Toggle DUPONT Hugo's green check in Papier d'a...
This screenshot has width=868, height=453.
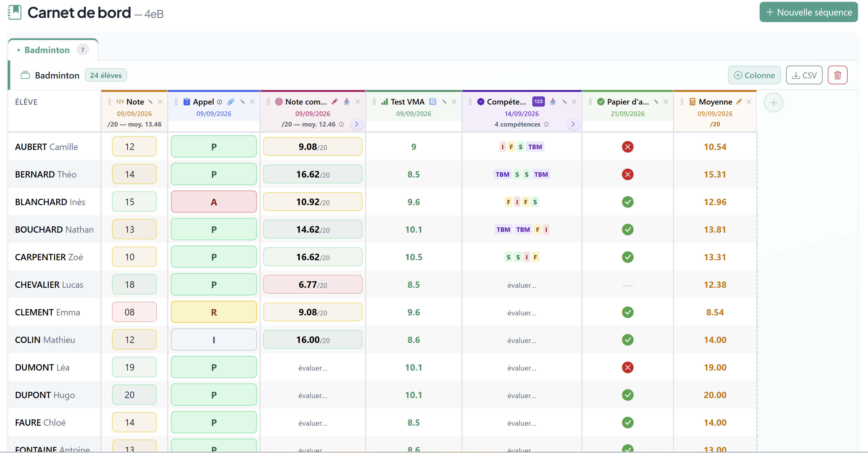[x=627, y=395]
